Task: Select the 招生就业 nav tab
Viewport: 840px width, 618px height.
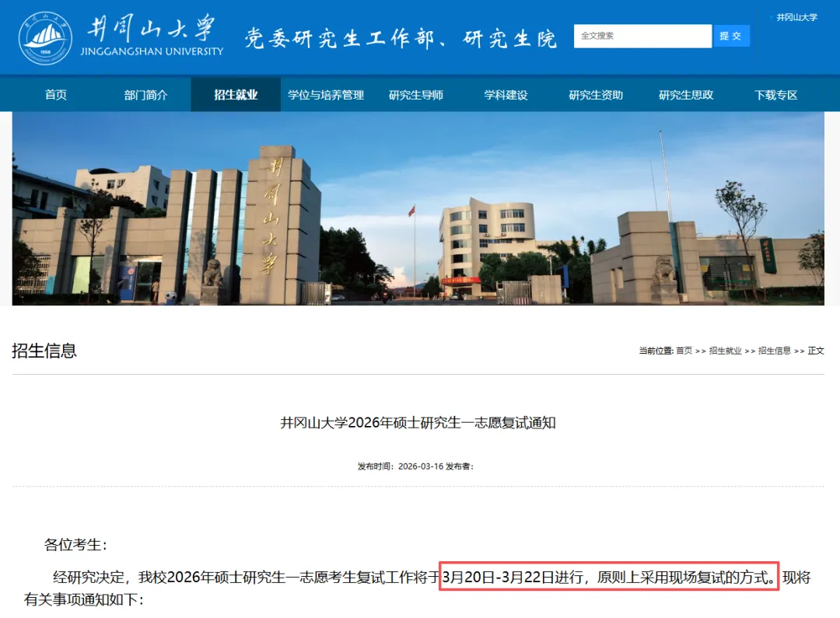Action: pos(236,95)
